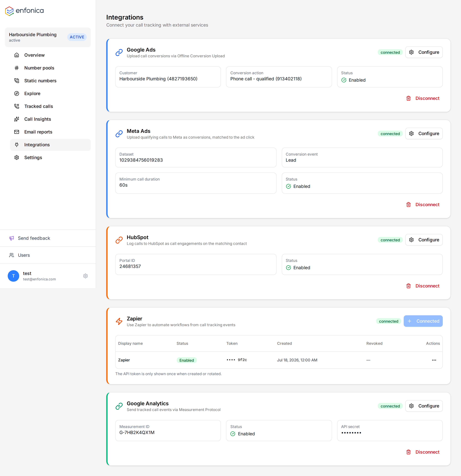Click Customer Harbourside Plumbing (4827193650) field

[168, 77]
